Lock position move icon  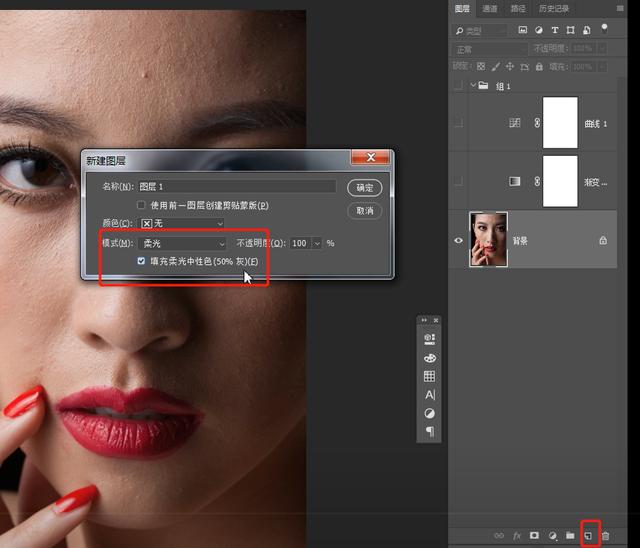click(x=510, y=66)
